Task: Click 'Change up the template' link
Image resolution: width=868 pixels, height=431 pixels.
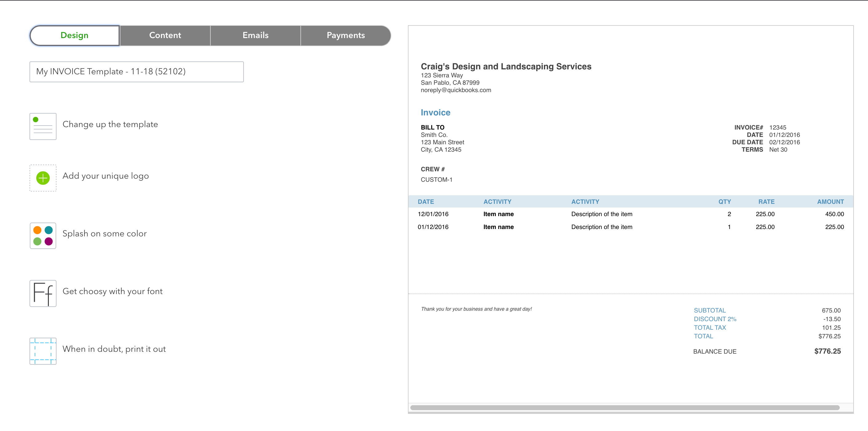Action: coord(110,124)
